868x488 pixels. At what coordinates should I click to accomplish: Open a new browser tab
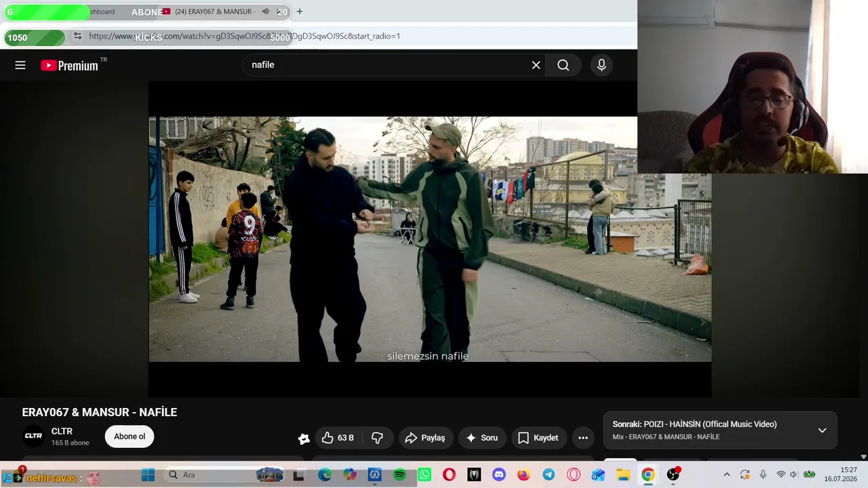tap(300, 12)
